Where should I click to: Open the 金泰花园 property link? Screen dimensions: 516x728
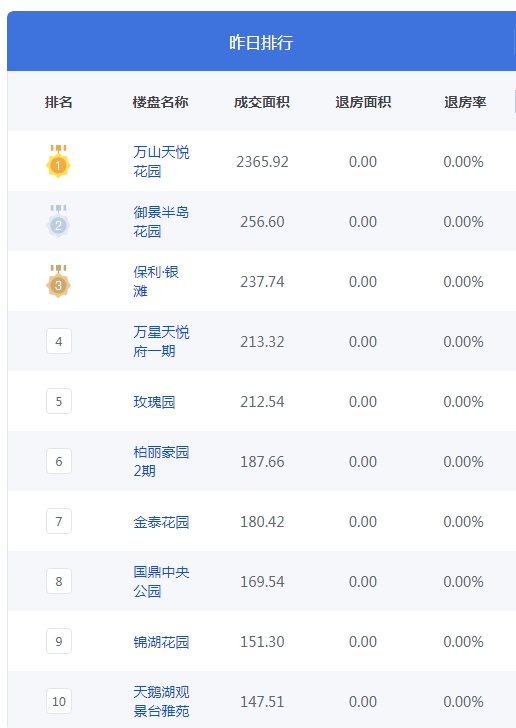(161, 522)
